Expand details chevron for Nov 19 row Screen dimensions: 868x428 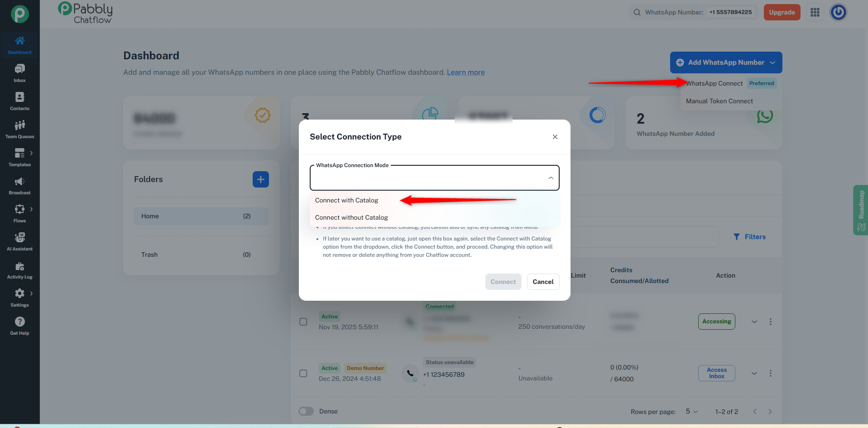pyautogui.click(x=754, y=322)
